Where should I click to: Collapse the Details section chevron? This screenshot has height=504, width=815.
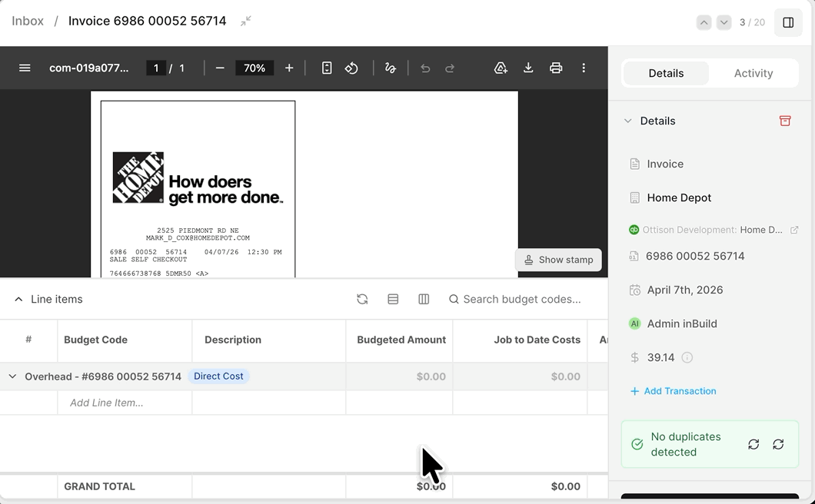pyautogui.click(x=628, y=121)
